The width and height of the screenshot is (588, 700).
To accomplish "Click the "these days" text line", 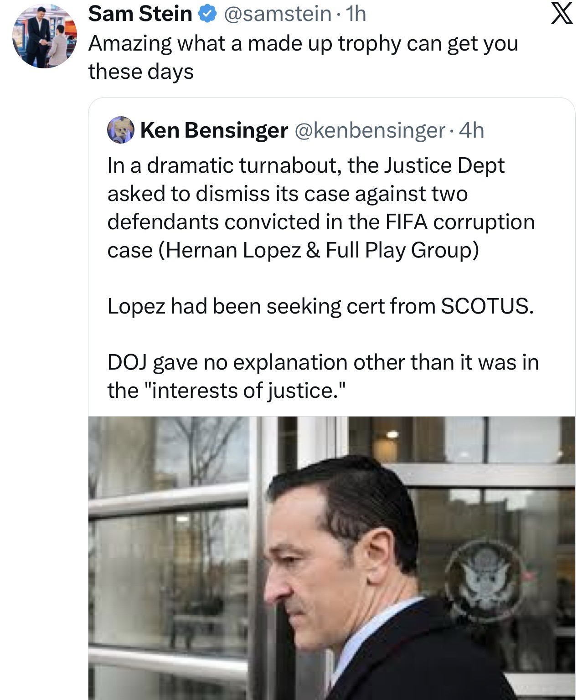I will [x=141, y=72].
